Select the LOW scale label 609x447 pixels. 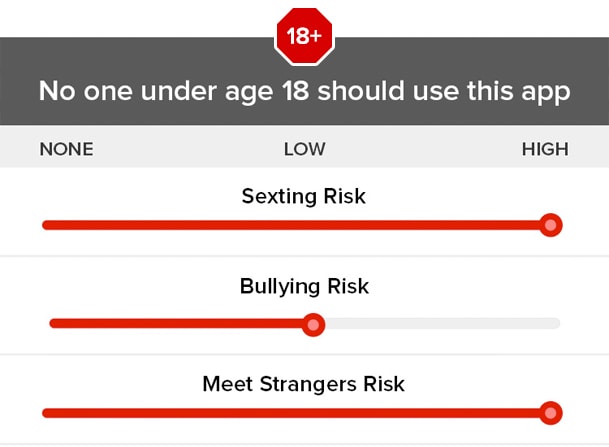coord(304,149)
